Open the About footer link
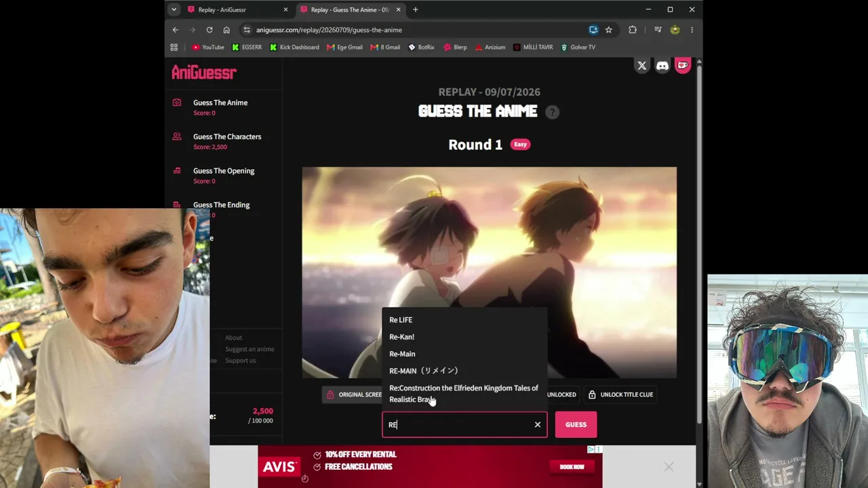Viewport: 868px width, 488px height. pos(233,338)
